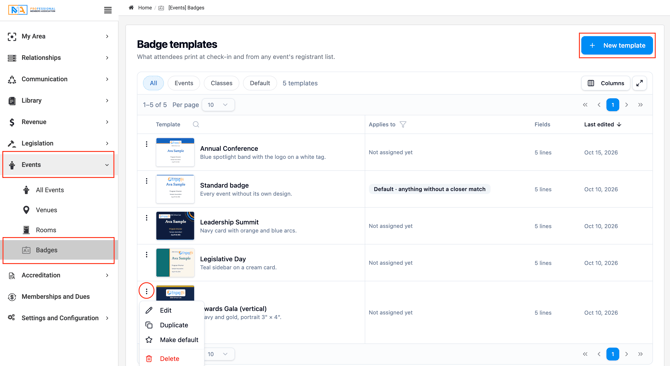670x366 pixels.
Task: Toggle the hamburger sidebar menu icon
Action: pyautogui.click(x=108, y=10)
